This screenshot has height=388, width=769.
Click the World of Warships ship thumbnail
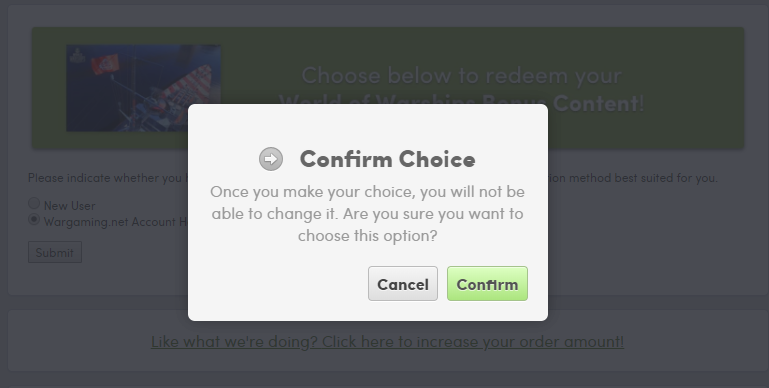tap(143, 88)
